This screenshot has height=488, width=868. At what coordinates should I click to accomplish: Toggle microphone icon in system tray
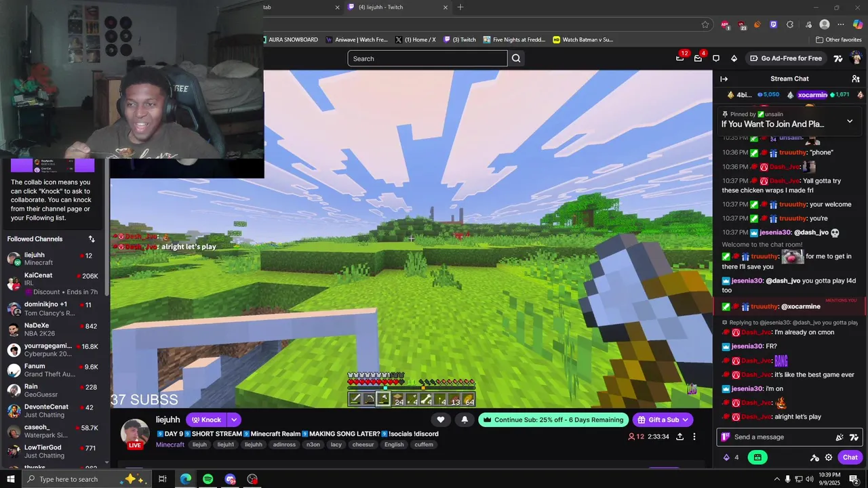[x=787, y=479]
